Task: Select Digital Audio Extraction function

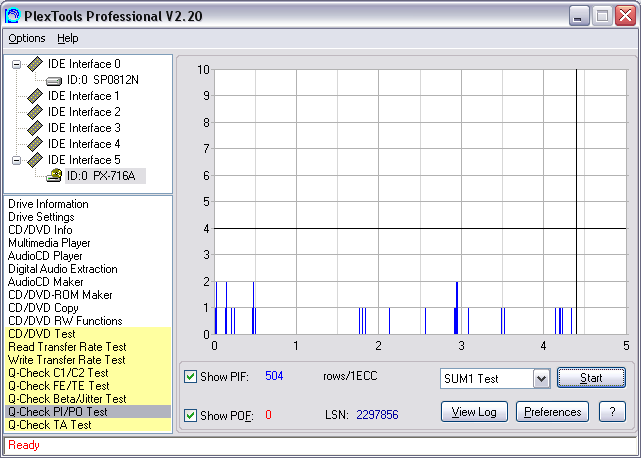Action: coord(63,269)
